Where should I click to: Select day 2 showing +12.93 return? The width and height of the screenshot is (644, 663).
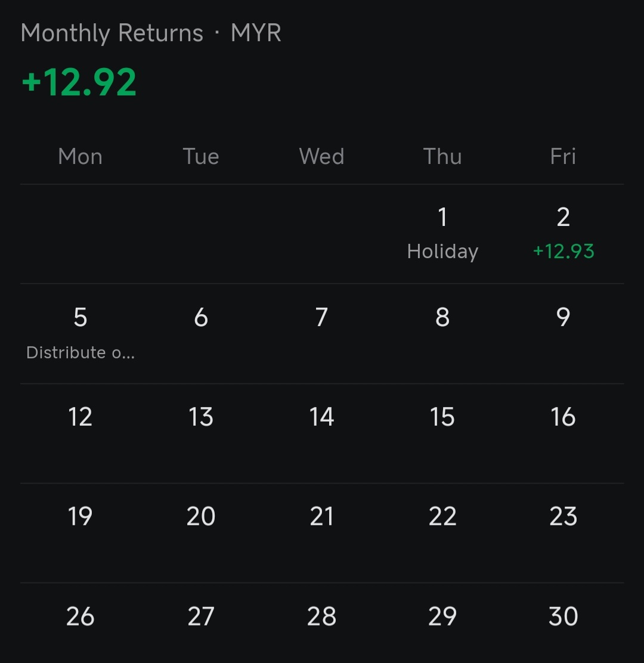(x=563, y=234)
